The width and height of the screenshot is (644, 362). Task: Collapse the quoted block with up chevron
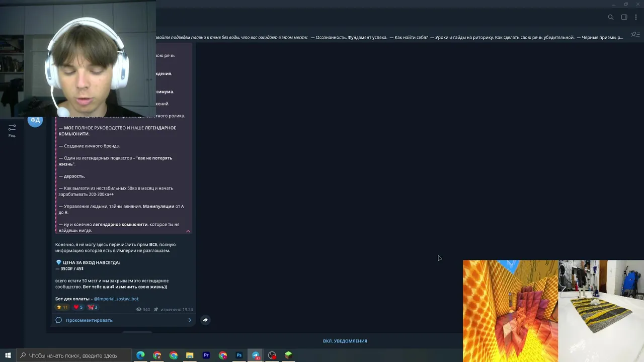point(188,231)
